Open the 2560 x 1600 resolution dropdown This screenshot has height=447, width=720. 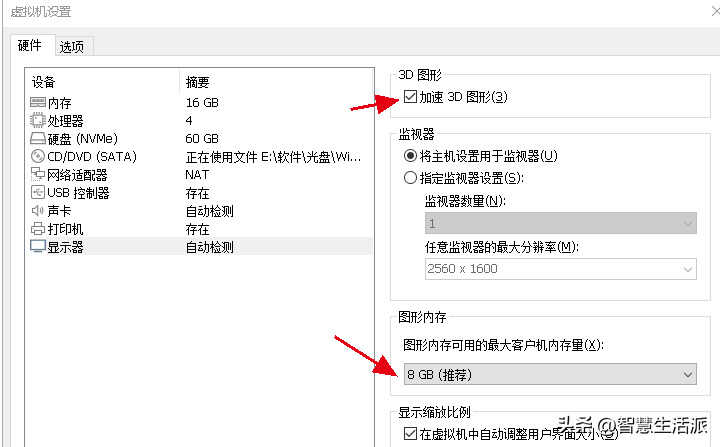coord(560,269)
